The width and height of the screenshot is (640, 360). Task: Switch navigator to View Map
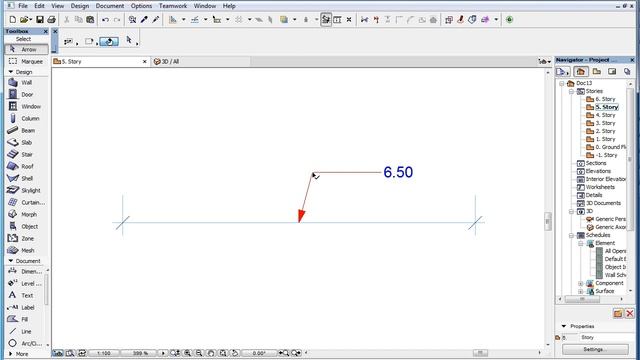pyautogui.click(x=596, y=72)
